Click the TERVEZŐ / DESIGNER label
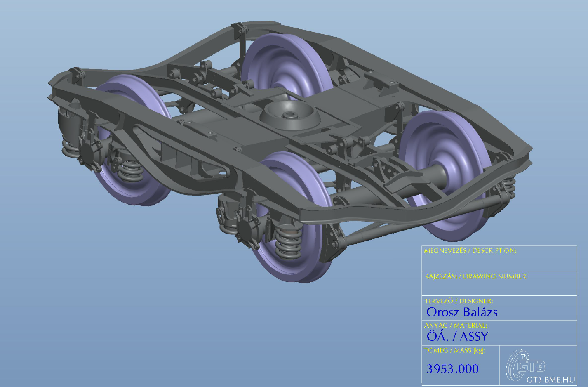Screen dimensions: 588x387 pos(459,301)
